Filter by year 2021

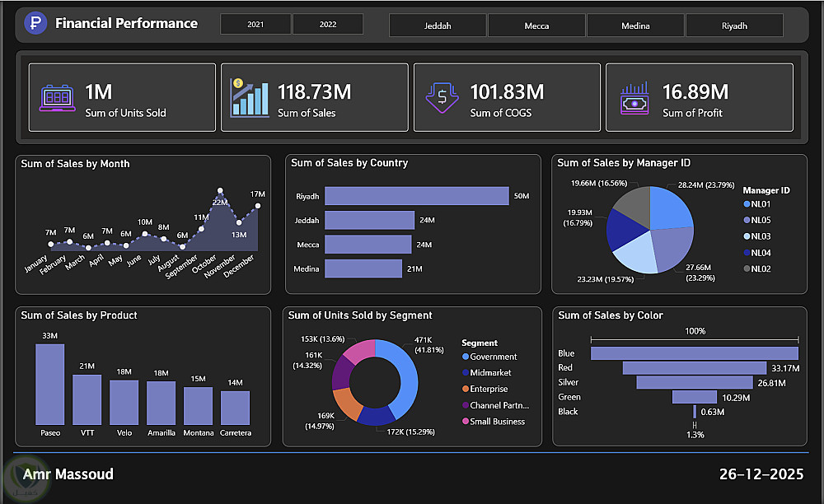tap(255, 24)
